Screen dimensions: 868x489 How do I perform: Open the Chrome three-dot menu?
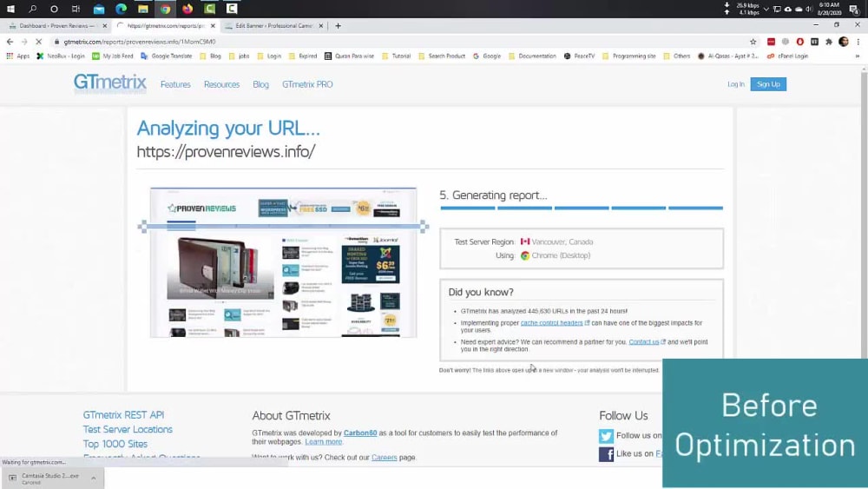858,42
